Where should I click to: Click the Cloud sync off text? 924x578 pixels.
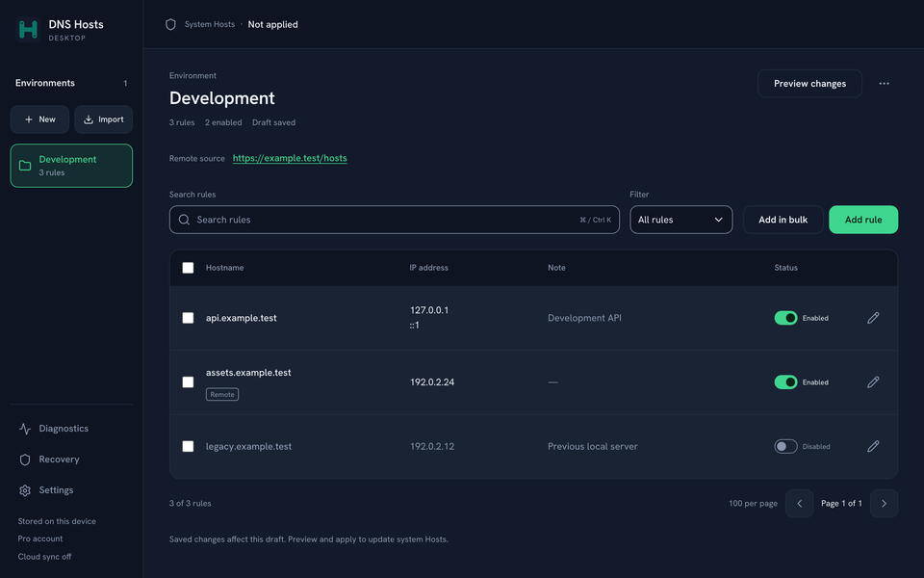pyautogui.click(x=44, y=557)
